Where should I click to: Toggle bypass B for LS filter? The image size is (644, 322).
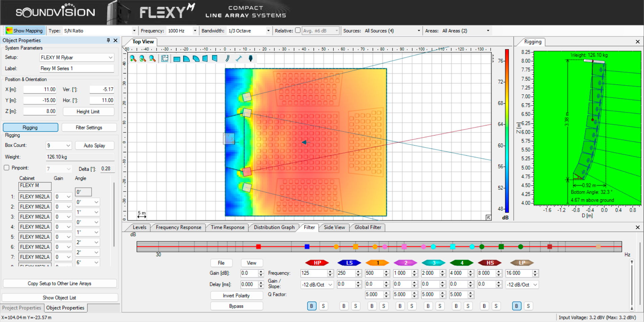click(x=344, y=306)
